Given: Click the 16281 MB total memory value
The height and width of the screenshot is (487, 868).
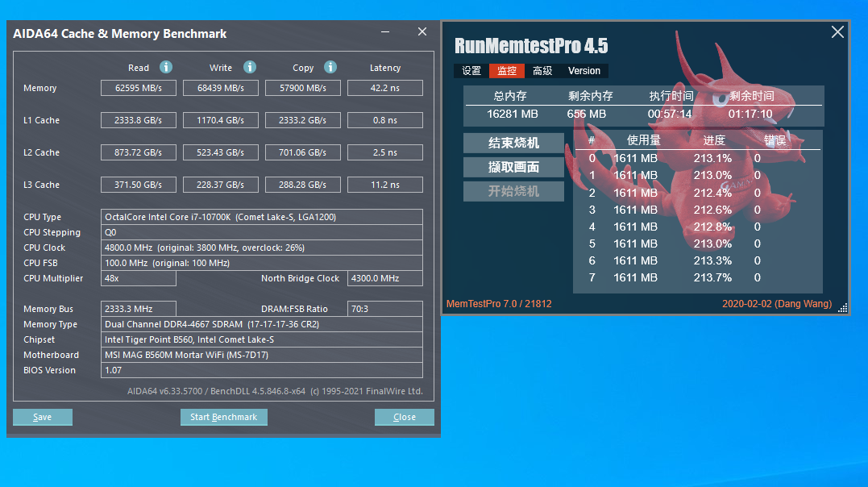Looking at the screenshot, I should pos(512,114).
